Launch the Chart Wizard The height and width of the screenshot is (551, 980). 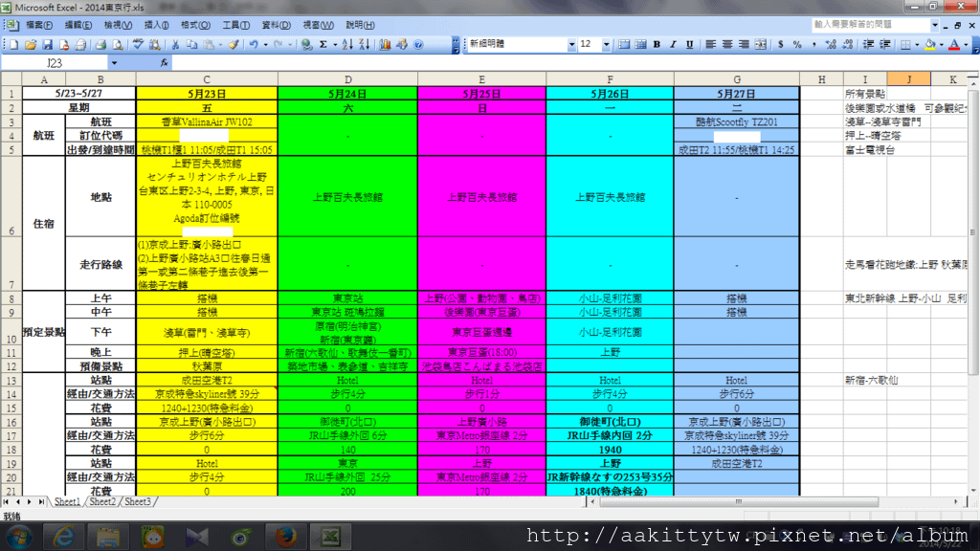coord(385,44)
